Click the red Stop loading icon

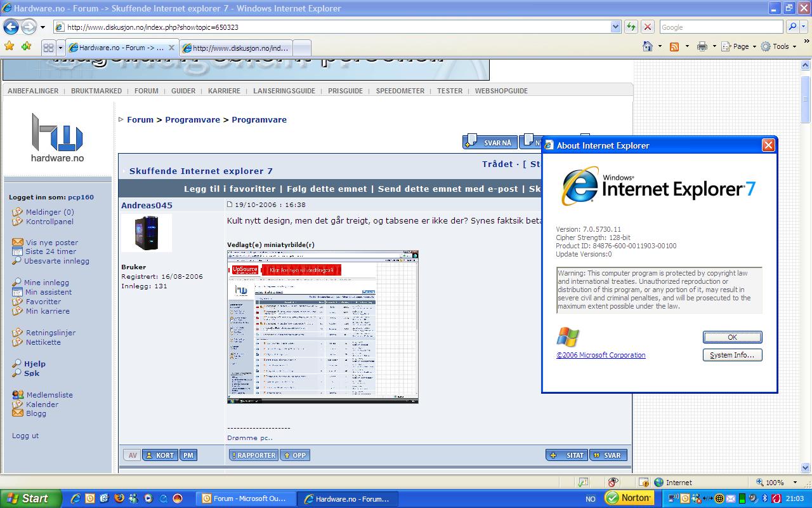click(x=648, y=27)
